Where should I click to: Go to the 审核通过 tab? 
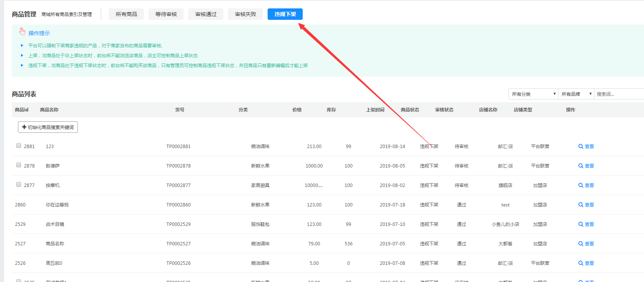click(206, 14)
